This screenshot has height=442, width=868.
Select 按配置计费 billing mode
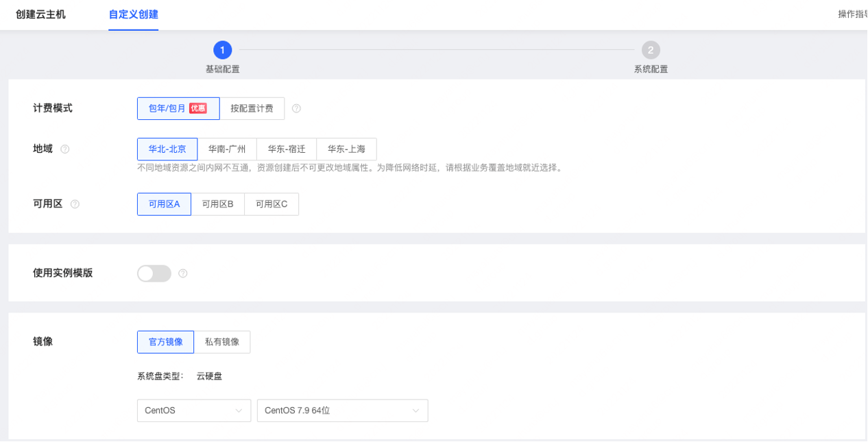[x=252, y=108]
